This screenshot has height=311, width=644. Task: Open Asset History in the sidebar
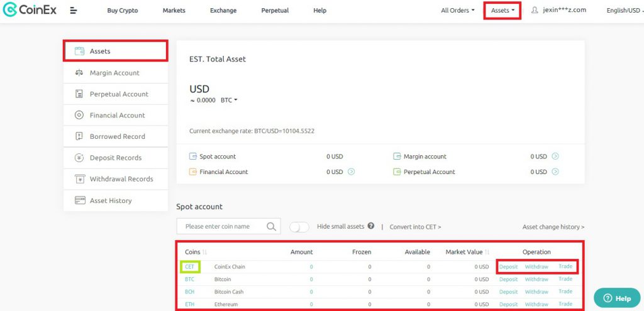coord(116,200)
